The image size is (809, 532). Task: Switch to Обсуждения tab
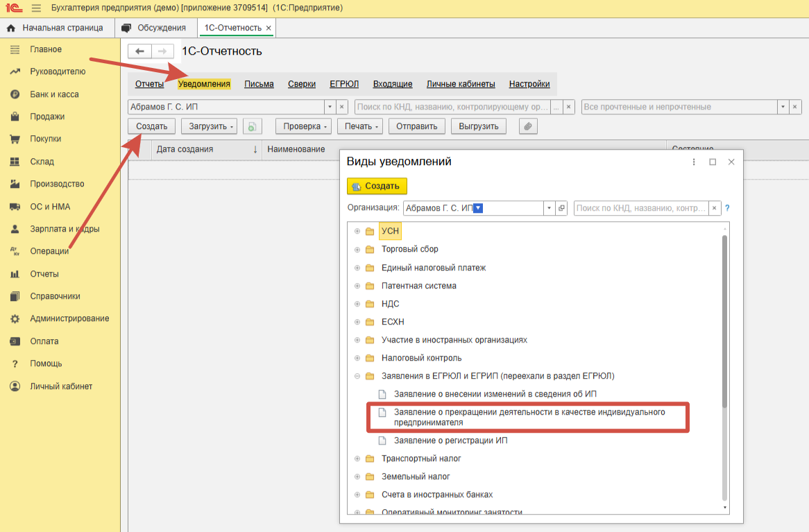tap(155, 28)
